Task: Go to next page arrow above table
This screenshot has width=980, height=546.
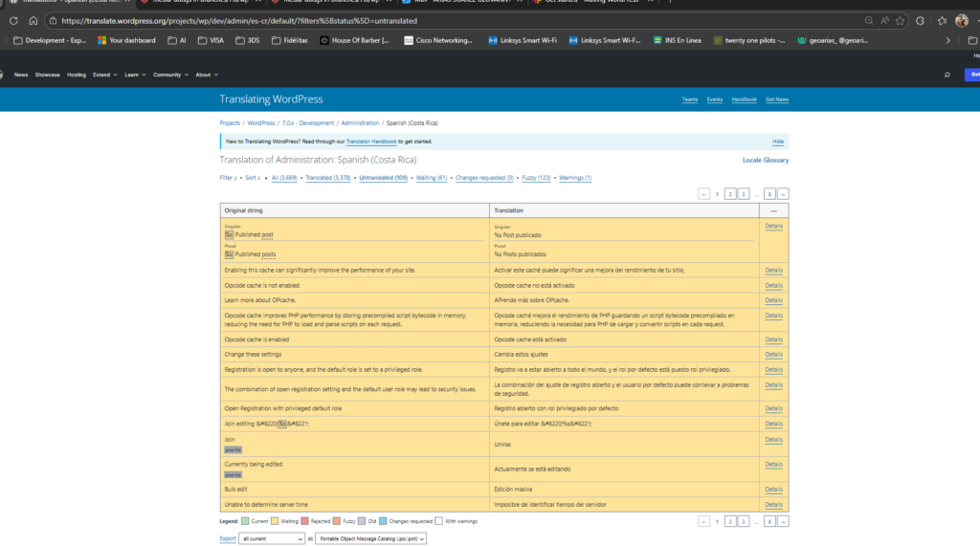Action: 783,194
